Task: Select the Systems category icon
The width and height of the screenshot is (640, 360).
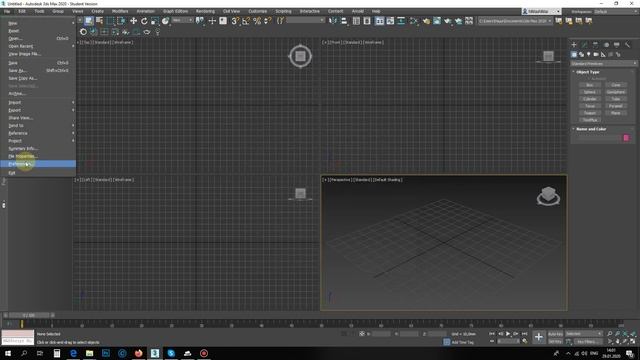Action: pos(618,54)
